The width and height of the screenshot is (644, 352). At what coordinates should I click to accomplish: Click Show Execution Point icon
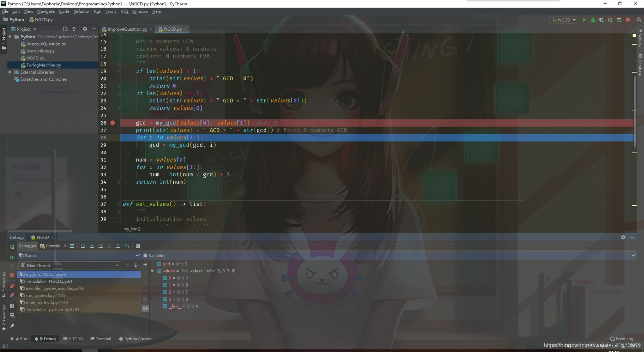[x=72, y=246]
